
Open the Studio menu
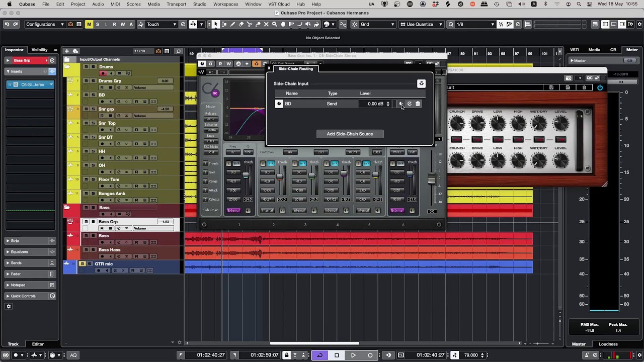point(199,4)
